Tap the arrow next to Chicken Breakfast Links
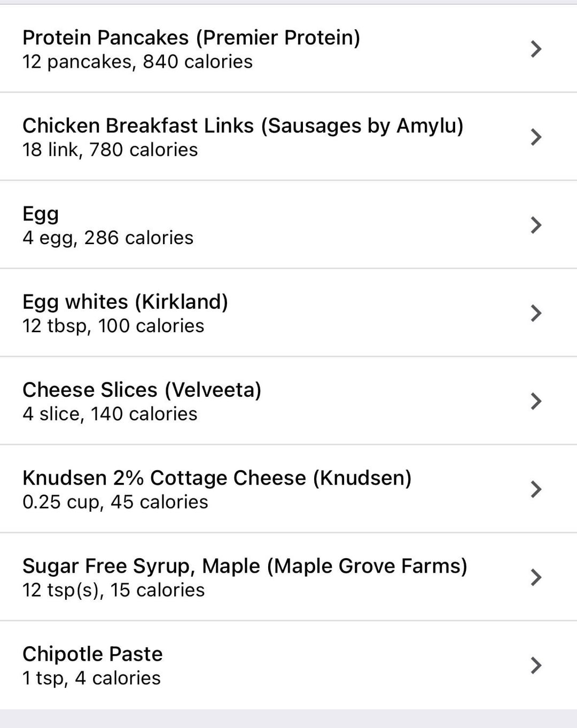 [536, 137]
